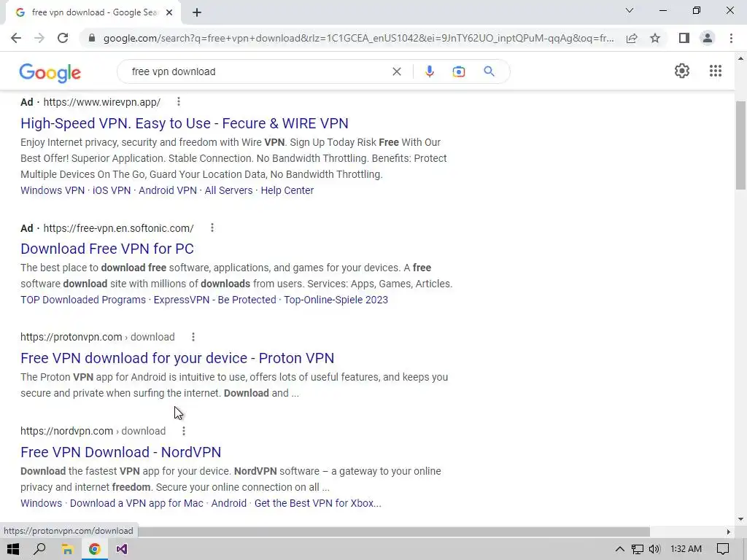The width and height of the screenshot is (747, 560).
Task: Click the address bar URL
Action: pos(358,38)
